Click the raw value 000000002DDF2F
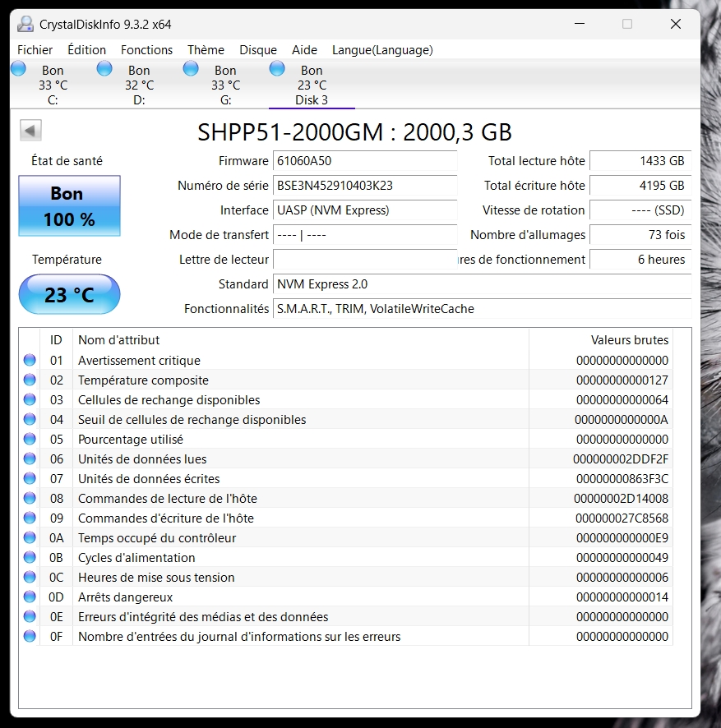Image resolution: width=721 pixels, height=728 pixels. [621, 459]
